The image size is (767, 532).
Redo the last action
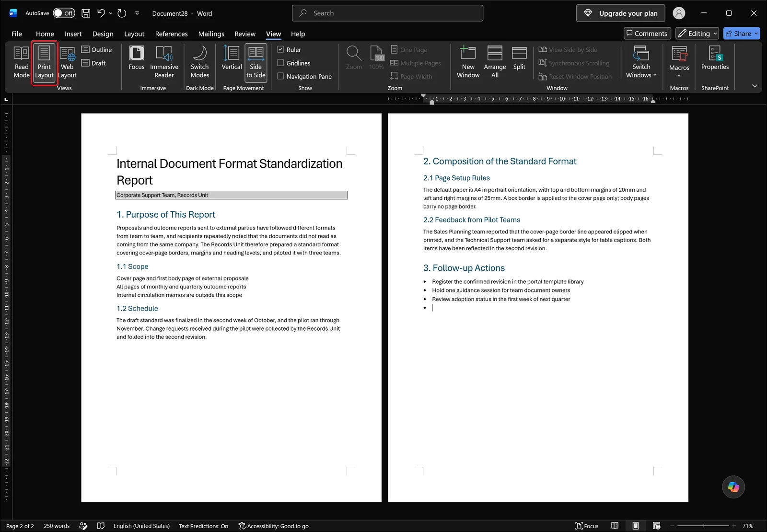[122, 13]
